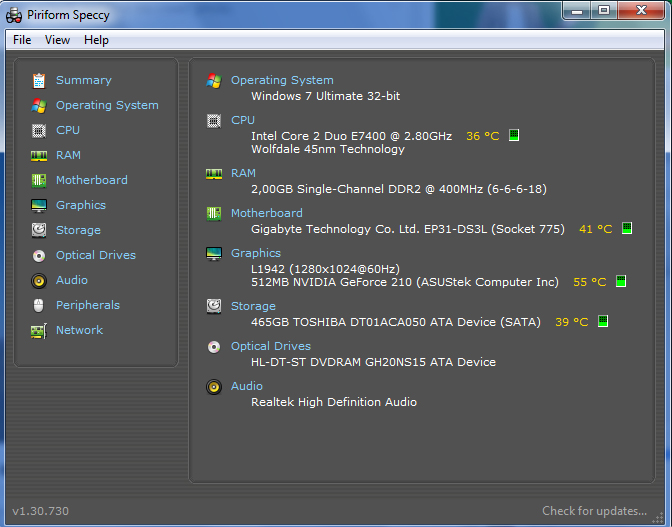
Task: Click the Operating System heading in summary
Action: (x=282, y=80)
